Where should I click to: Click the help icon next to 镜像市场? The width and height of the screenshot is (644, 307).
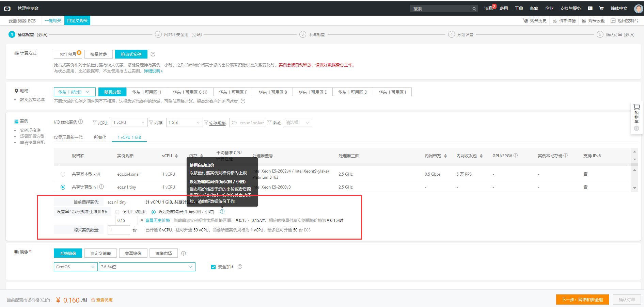click(x=184, y=253)
